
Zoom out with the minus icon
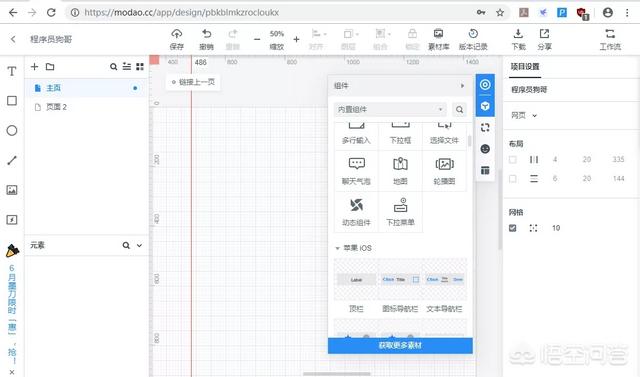point(257,39)
